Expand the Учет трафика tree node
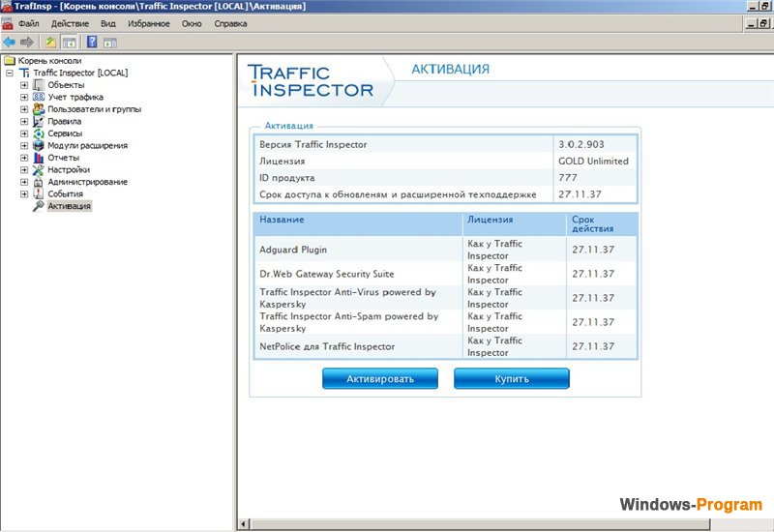Image resolution: width=774 pixels, height=532 pixels. pos(23,97)
